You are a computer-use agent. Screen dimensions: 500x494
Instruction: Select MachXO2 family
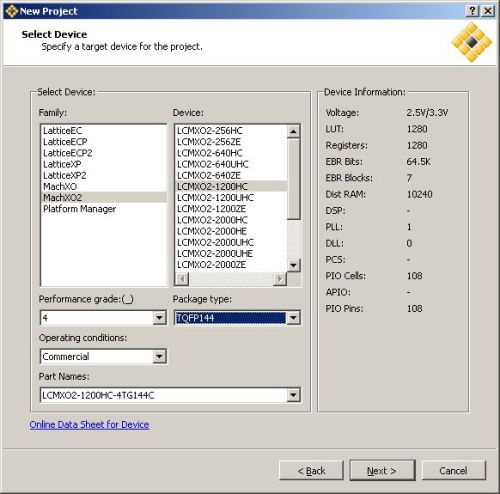[103, 198]
